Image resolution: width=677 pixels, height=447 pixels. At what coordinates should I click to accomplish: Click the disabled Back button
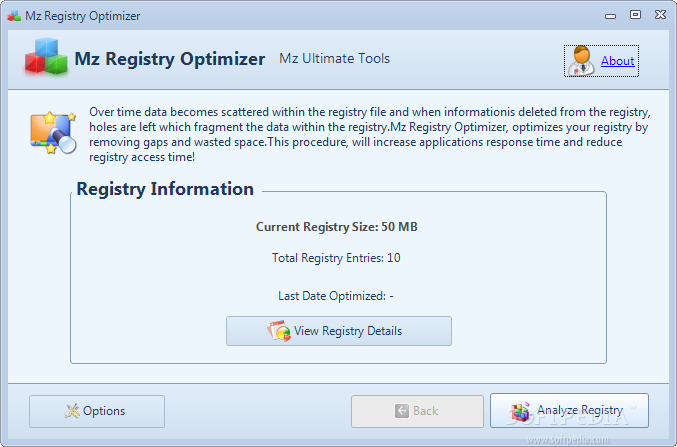pos(417,411)
